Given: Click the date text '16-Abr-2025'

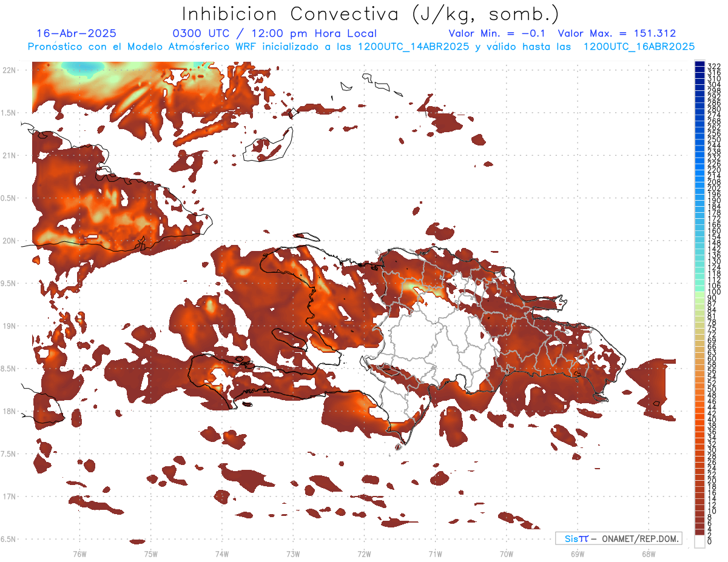Looking at the screenshot, I should click(76, 34).
